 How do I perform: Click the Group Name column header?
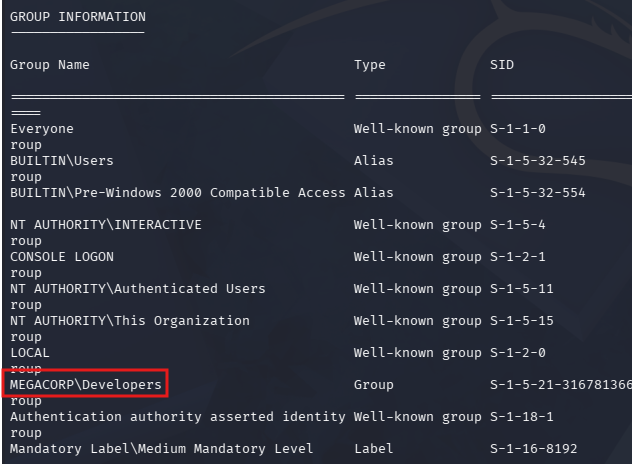50,65
